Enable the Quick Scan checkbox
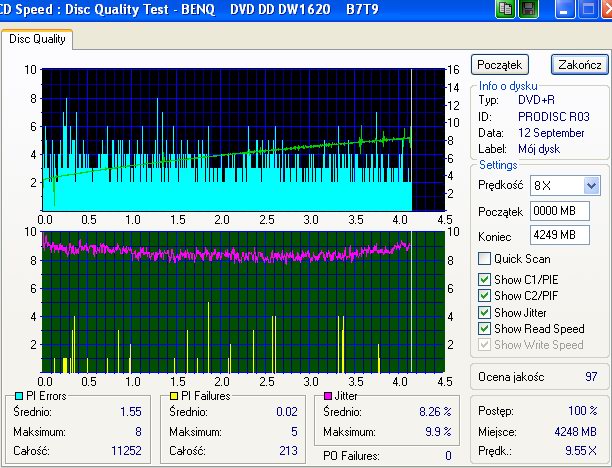Viewport: 612px width, 468px height. pos(484,259)
